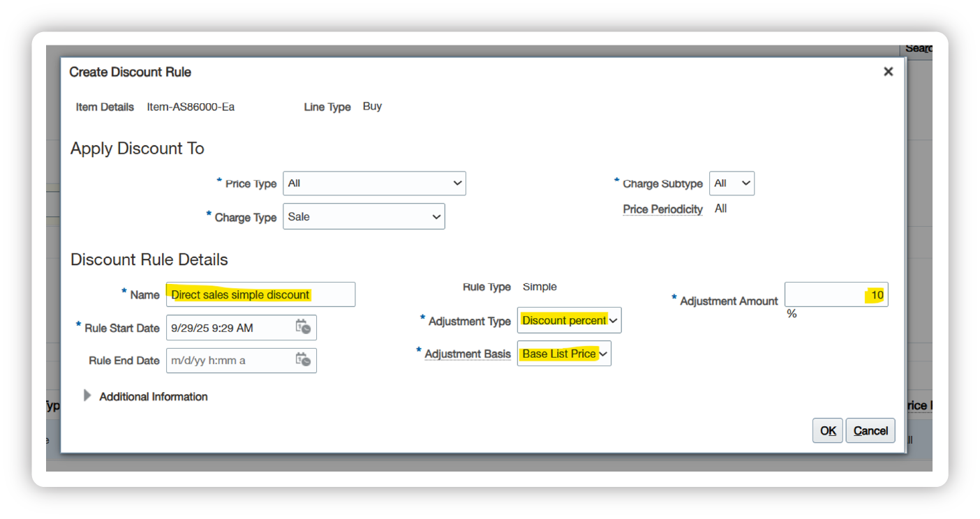Click the Search control behind the dialog
Screen dimensions: 980x519
point(918,49)
